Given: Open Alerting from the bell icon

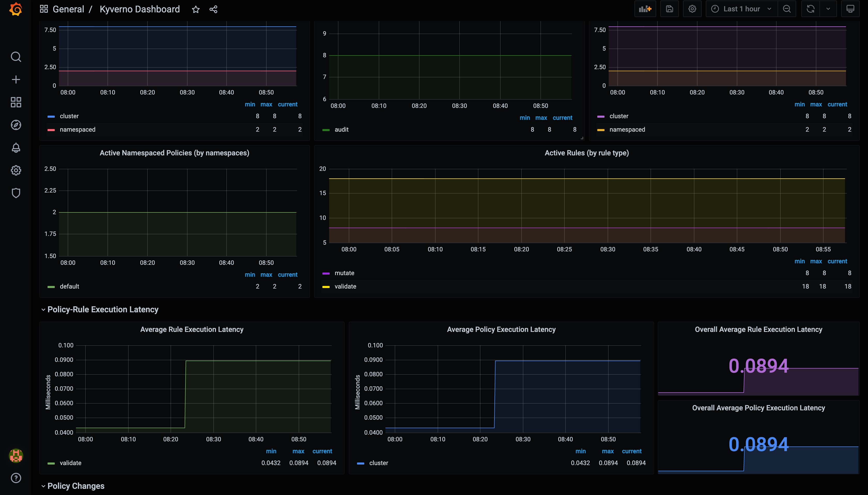Looking at the screenshot, I should click(x=16, y=148).
